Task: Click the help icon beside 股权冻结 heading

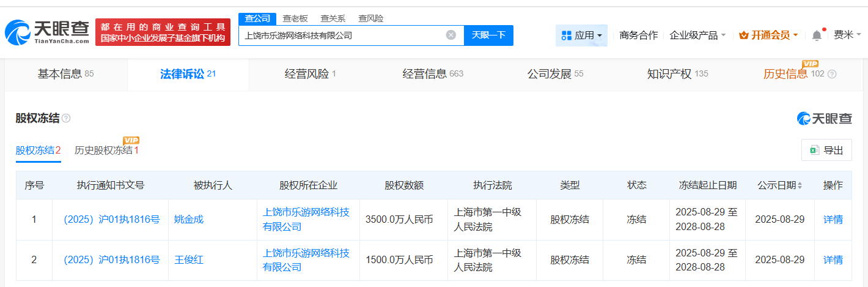Action: (66, 118)
